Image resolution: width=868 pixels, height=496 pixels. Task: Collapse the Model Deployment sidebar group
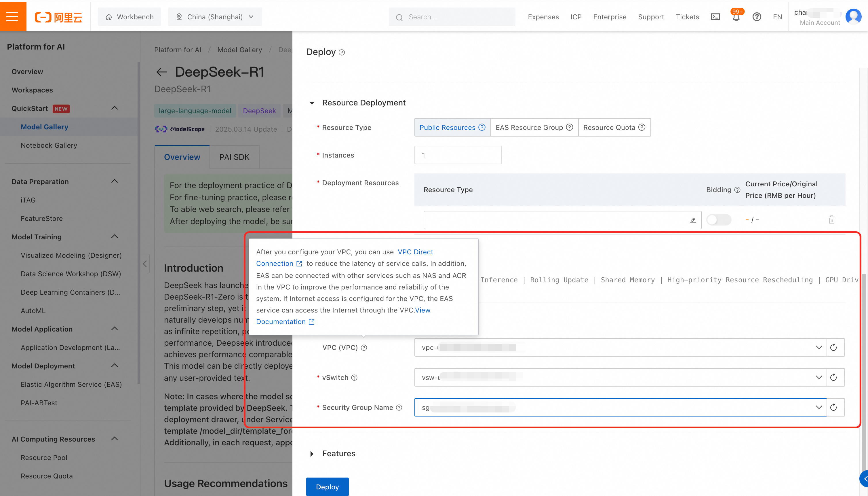115,366
